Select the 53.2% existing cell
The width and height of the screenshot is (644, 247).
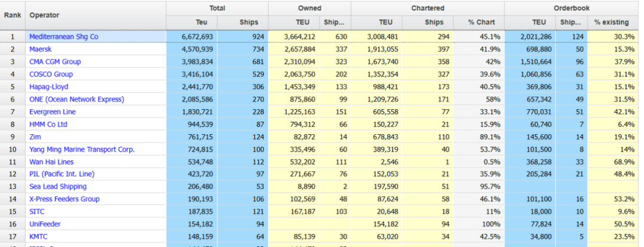pyautogui.click(x=613, y=199)
